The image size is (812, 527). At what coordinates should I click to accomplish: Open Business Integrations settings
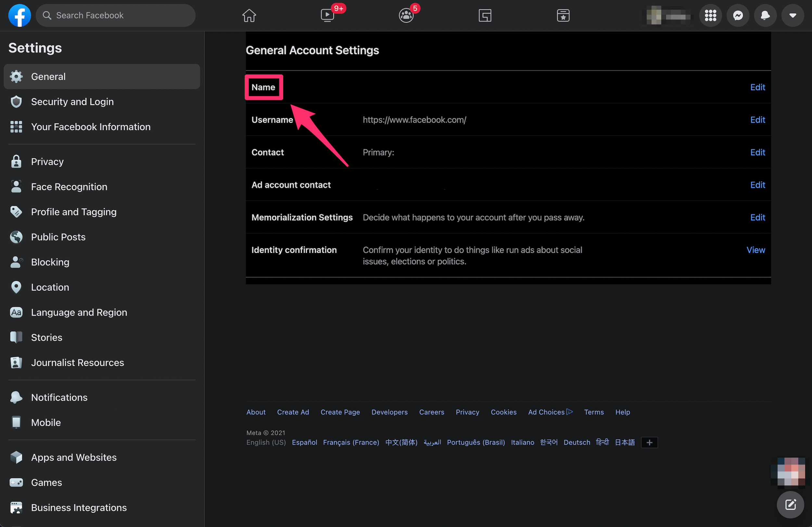(x=102, y=508)
